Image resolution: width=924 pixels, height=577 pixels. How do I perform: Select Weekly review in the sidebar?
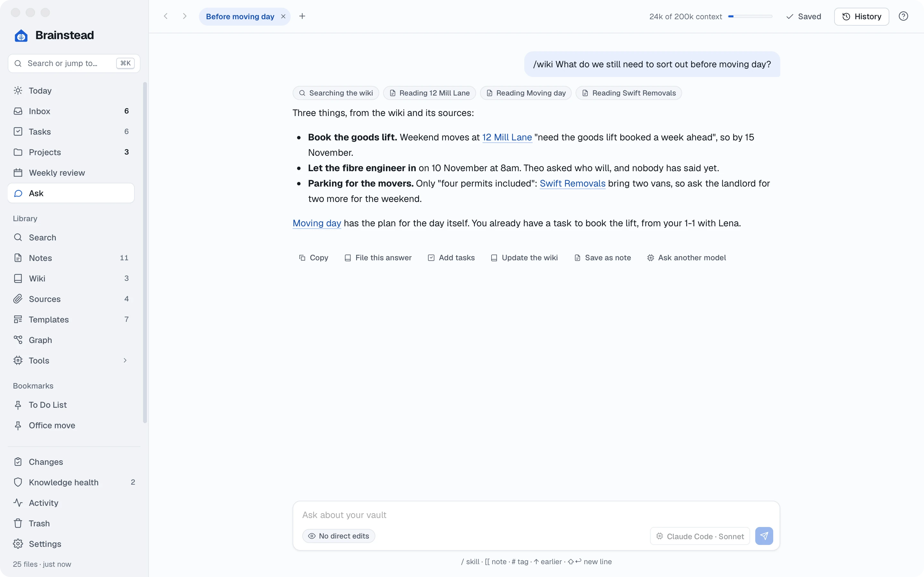[71, 173]
